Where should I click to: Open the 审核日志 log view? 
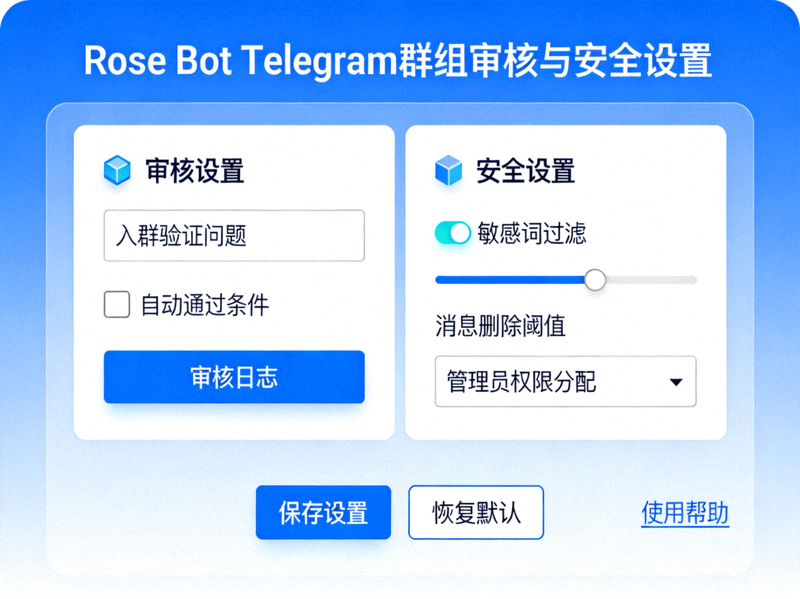(233, 377)
